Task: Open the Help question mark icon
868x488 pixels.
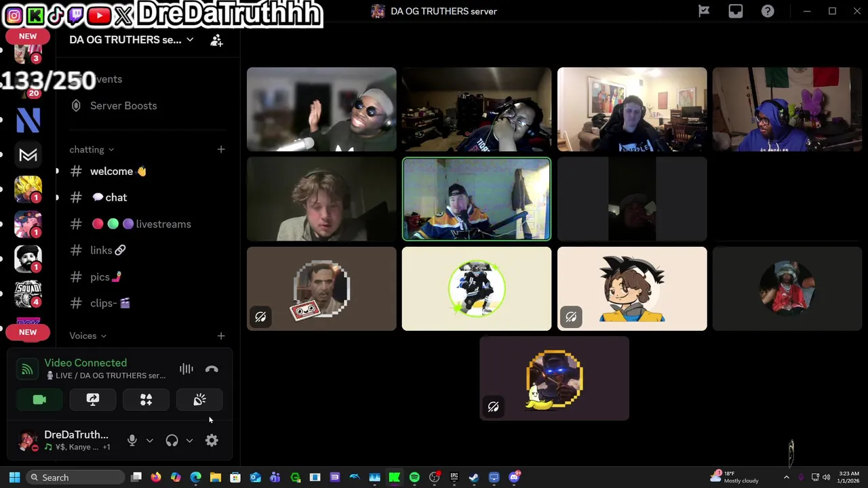Action: pyautogui.click(x=768, y=11)
